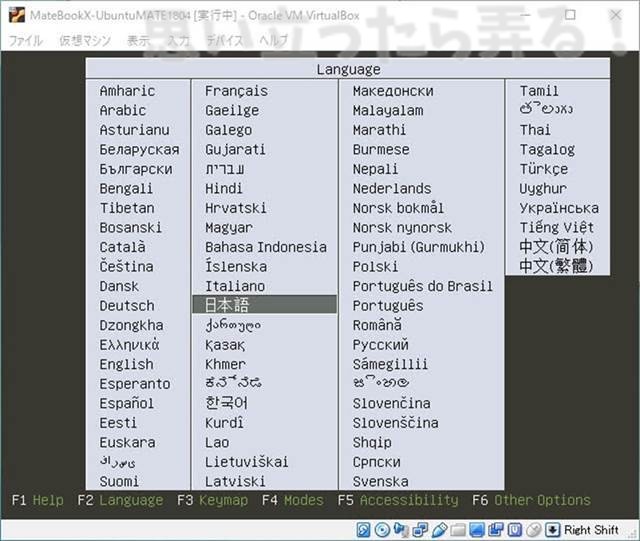Click the network adapters status icon
Viewport: 640px width, 541px height.
[x=420, y=530]
